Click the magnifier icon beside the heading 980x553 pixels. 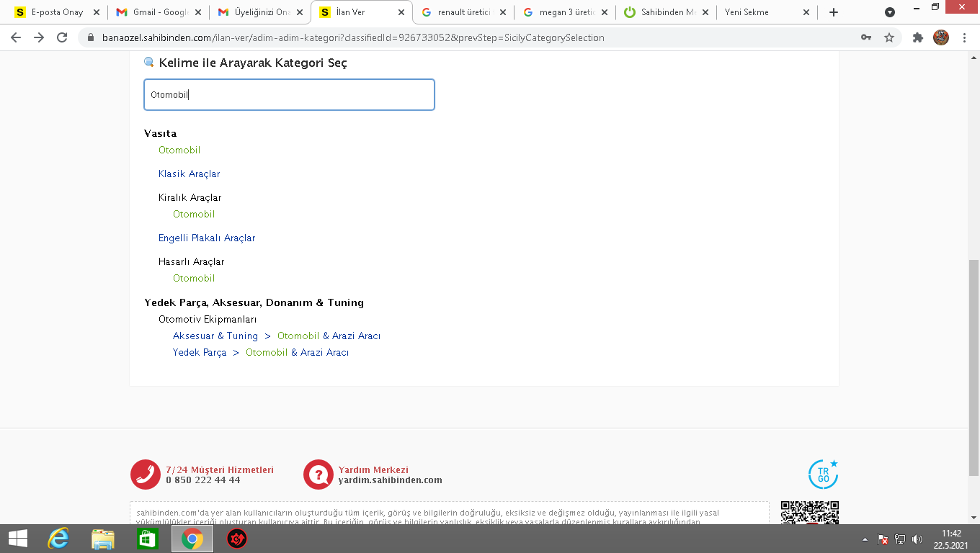point(149,63)
